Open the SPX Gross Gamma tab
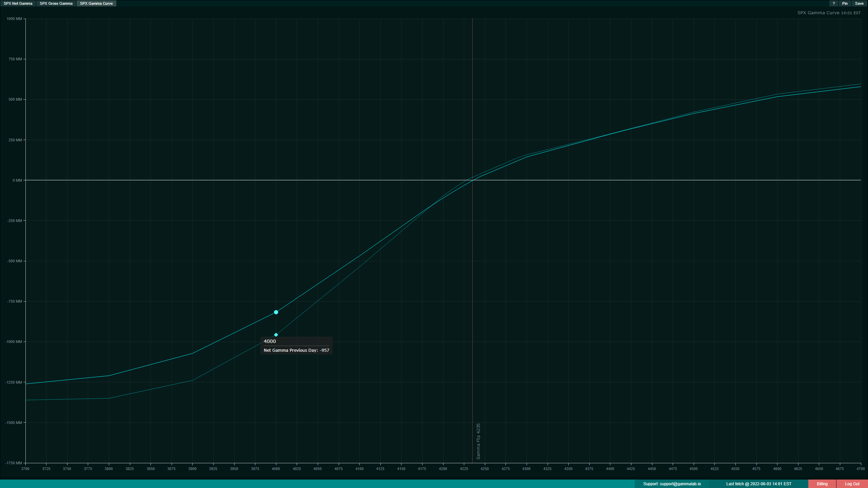 56,3
